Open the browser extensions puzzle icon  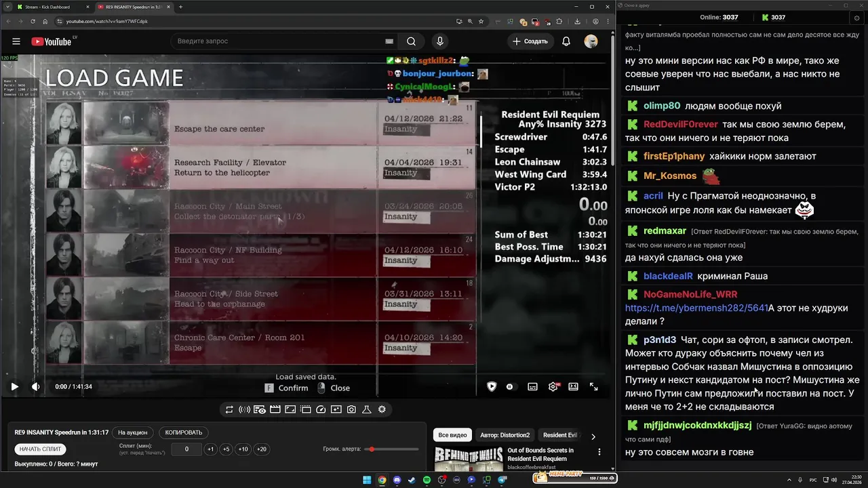coord(559,21)
